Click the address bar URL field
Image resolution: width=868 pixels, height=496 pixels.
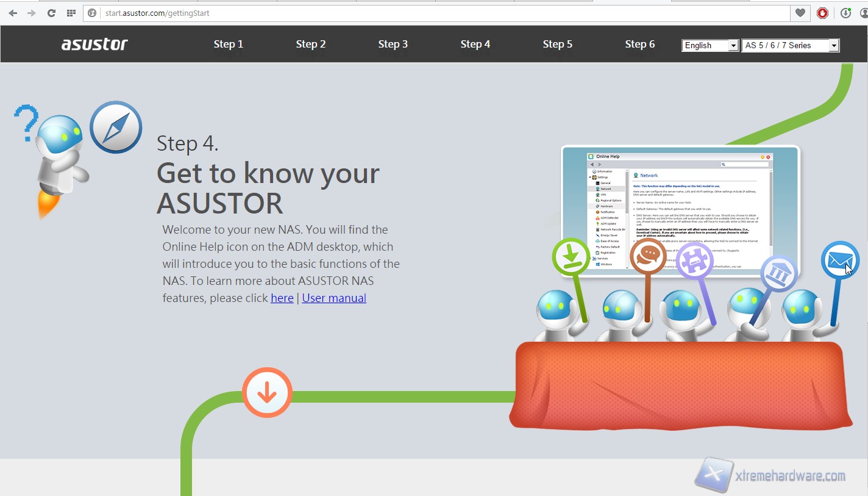427,13
